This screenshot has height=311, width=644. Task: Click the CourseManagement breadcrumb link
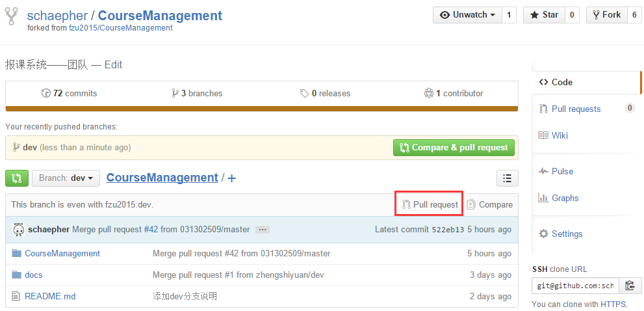pos(162,178)
